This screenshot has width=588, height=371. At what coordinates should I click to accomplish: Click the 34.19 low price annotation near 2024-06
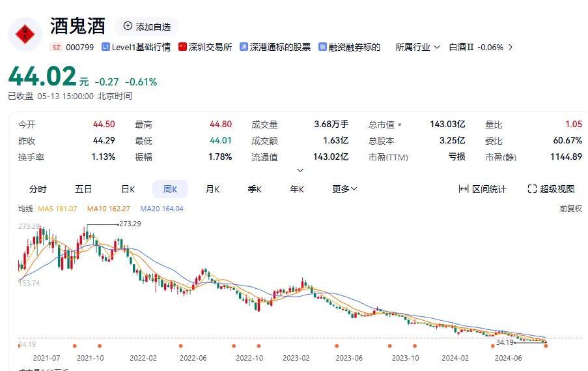click(505, 342)
